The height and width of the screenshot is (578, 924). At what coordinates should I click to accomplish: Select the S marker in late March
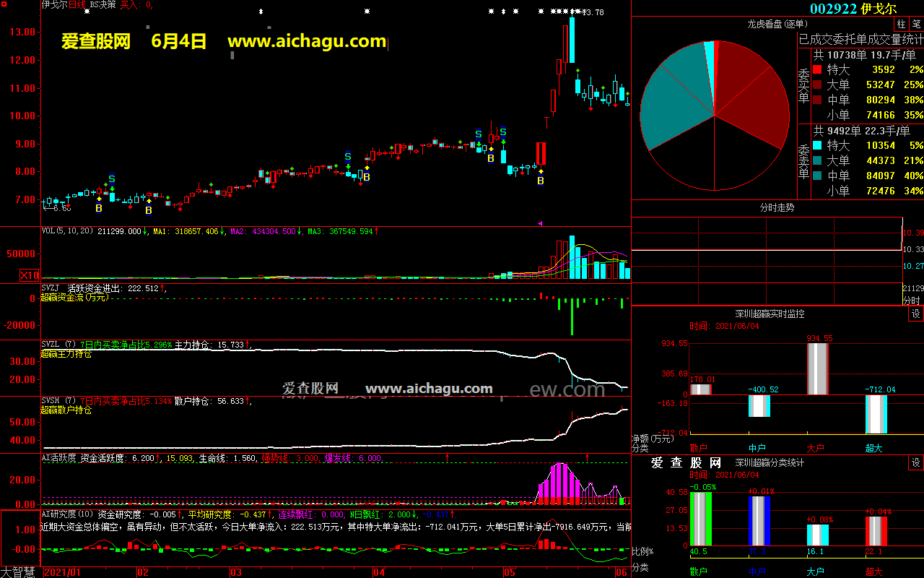347,156
